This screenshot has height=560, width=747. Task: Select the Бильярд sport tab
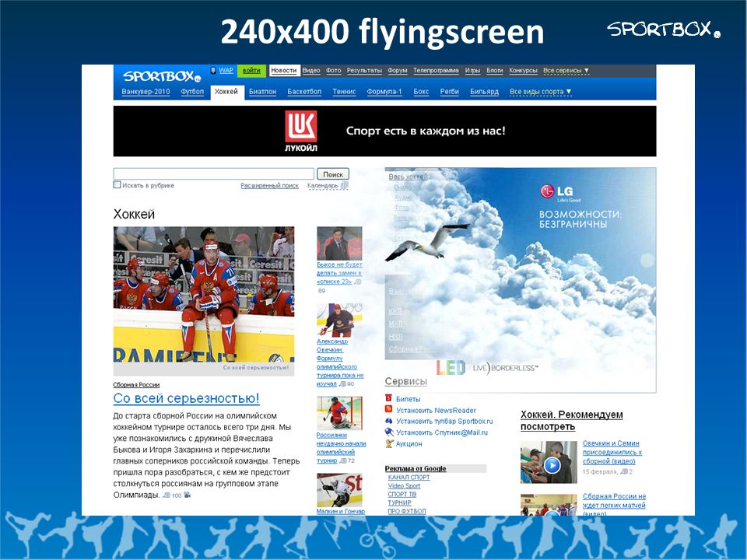pos(484,92)
